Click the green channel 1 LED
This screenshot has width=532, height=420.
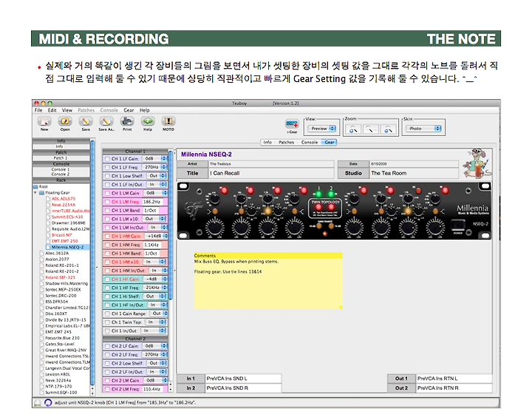(318, 194)
